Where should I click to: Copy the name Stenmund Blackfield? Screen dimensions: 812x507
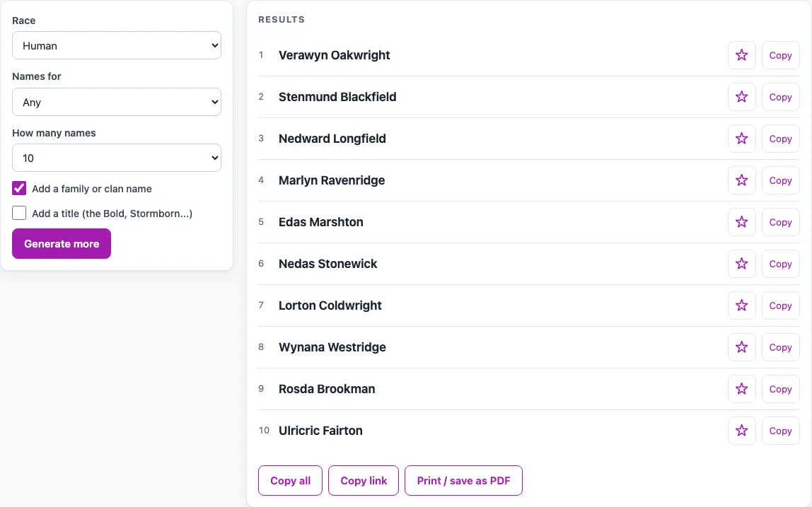click(x=780, y=97)
